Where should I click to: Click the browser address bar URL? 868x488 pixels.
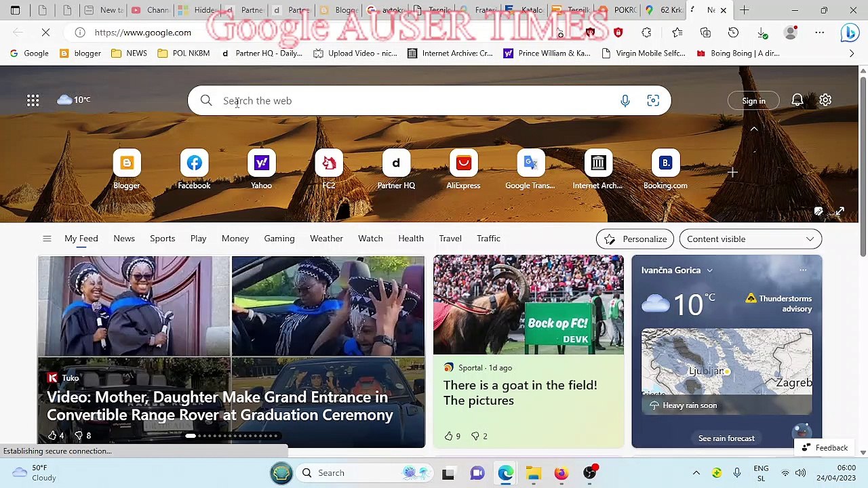pos(143,33)
